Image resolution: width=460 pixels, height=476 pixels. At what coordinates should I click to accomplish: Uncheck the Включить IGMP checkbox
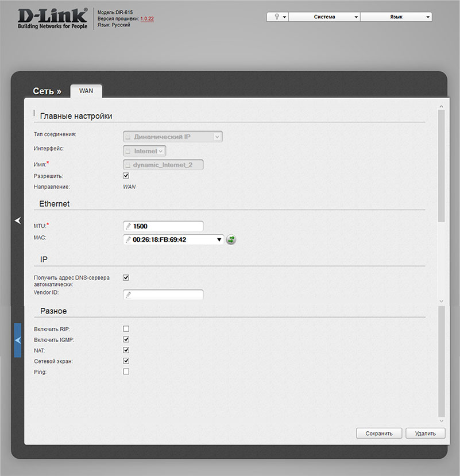click(x=126, y=339)
